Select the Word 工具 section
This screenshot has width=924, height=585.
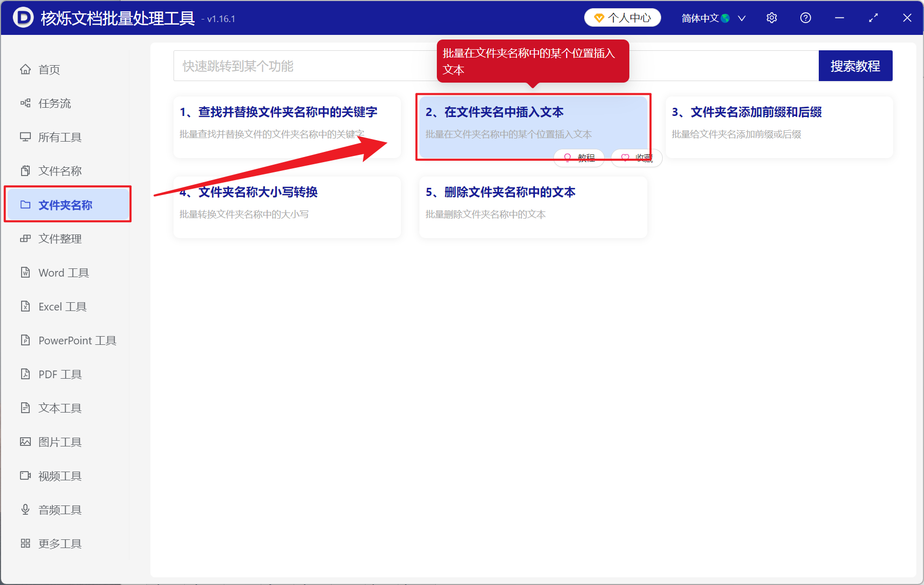pos(63,272)
